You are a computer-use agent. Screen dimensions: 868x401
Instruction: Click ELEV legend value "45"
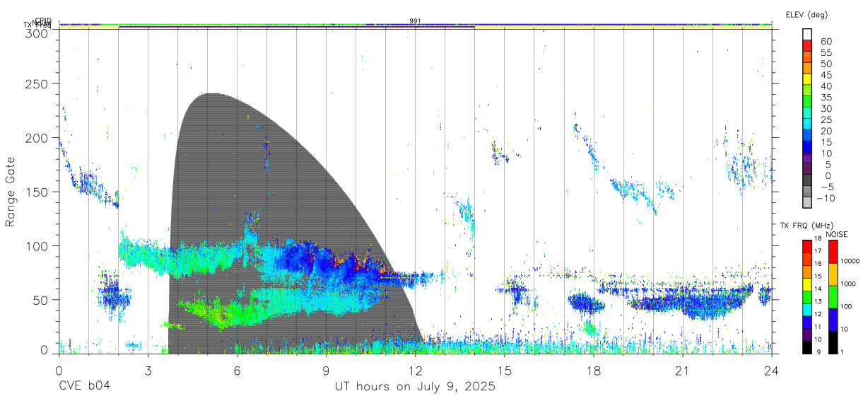click(826, 75)
